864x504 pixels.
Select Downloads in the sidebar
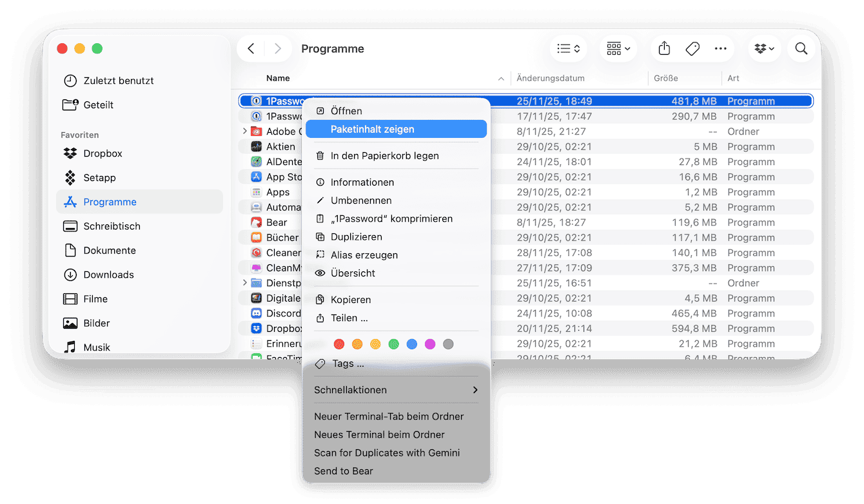pos(108,275)
